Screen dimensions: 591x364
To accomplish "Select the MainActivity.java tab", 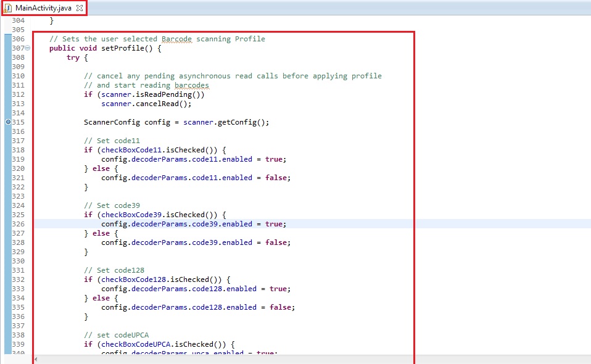I will (x=43, y=8).
